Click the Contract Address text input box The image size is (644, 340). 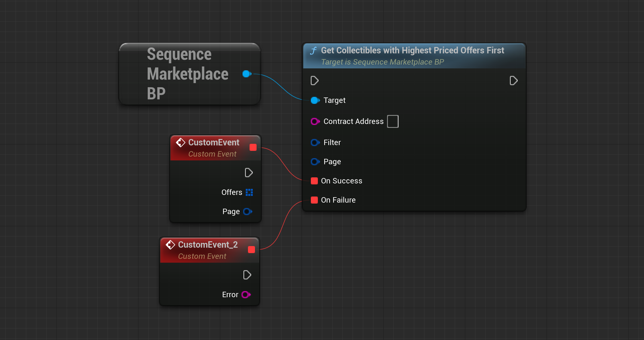(393, 121)
